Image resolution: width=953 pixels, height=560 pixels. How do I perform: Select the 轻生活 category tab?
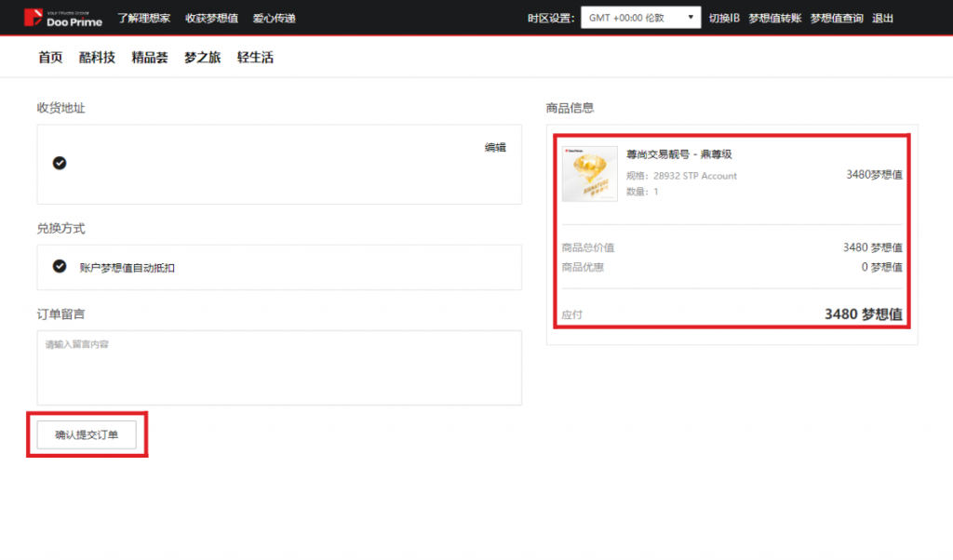coord(255,58)
